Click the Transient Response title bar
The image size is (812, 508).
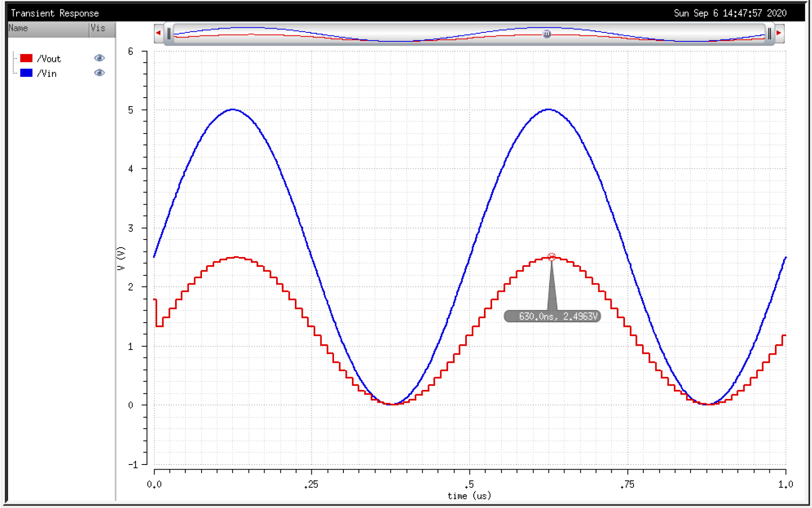point(55,13)
